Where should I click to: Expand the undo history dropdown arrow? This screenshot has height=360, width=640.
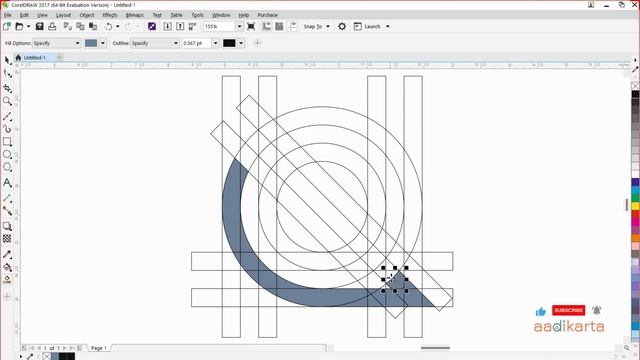pos(118,27)
